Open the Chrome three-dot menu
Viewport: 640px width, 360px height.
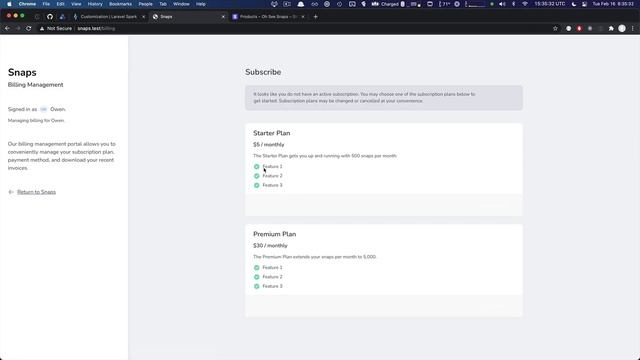coord(633,29)
